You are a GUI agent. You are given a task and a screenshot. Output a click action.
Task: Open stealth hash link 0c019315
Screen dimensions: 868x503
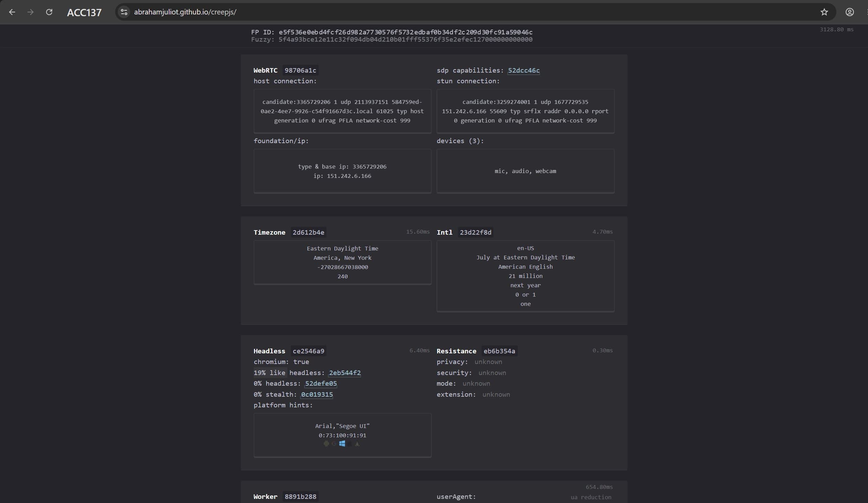[317, 394]
